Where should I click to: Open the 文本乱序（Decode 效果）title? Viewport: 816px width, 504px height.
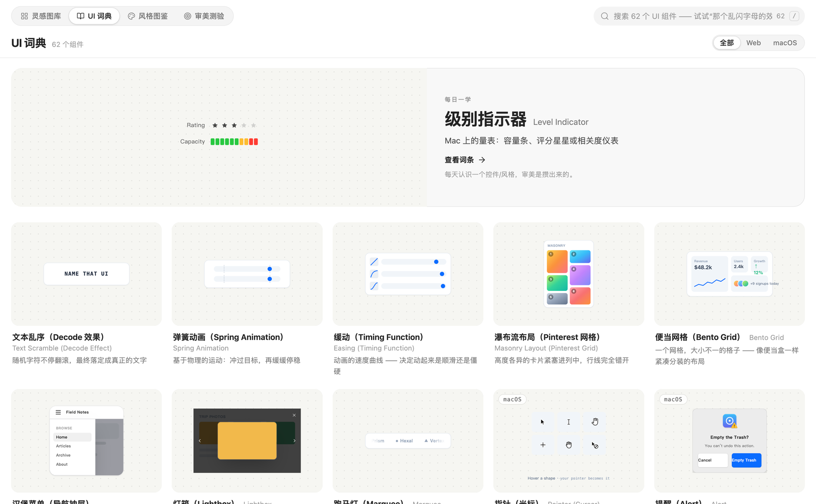pyautogui.click(x=60, y=337)
